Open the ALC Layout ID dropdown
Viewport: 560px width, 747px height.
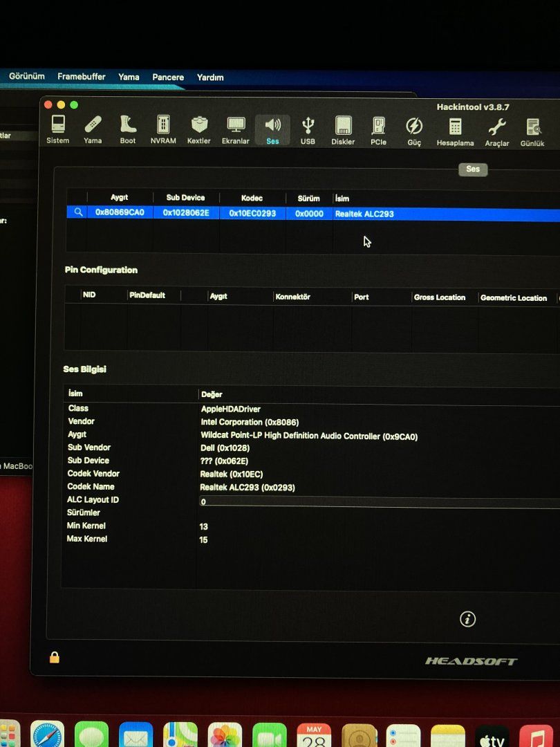pyautogui.click(x=380, y=501)
